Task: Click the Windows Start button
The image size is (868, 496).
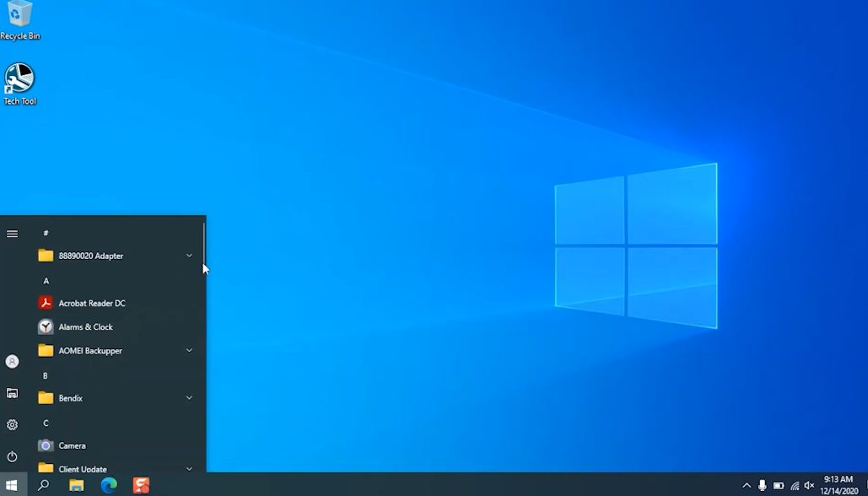Action: (12, 486)
